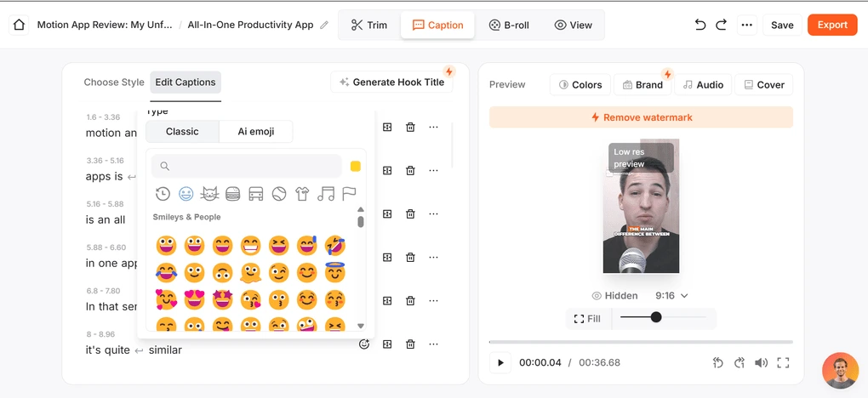Open the 9:16 aspect ratio dropdown

671,296
